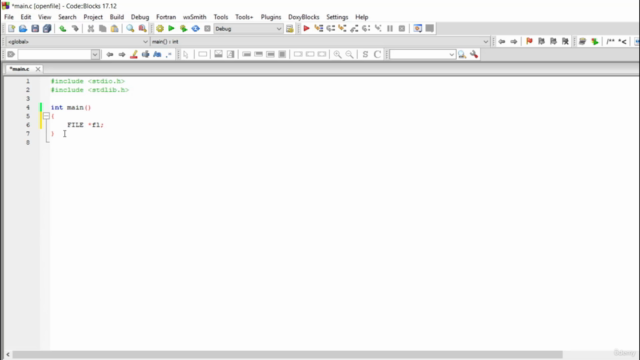
Task: Toggle match case (Aa icon)
Action: tap(157, 54)
